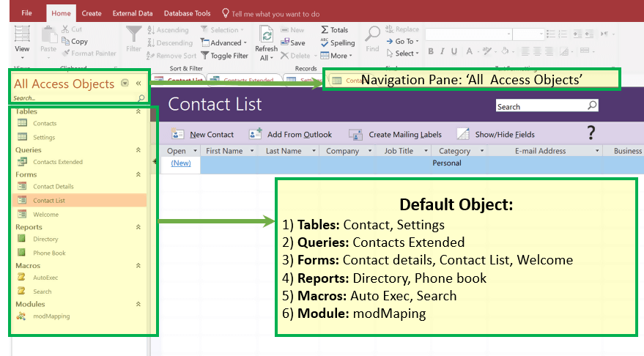644x356 pixels.
Task: Click the Find magnifier icon in ribbon
Action: [373, 34]
